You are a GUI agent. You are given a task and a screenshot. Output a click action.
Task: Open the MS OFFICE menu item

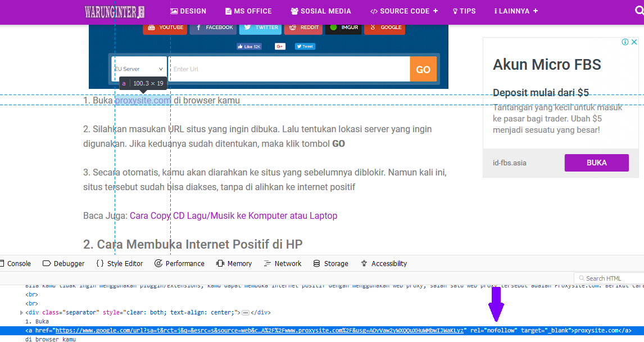[248, 11]
